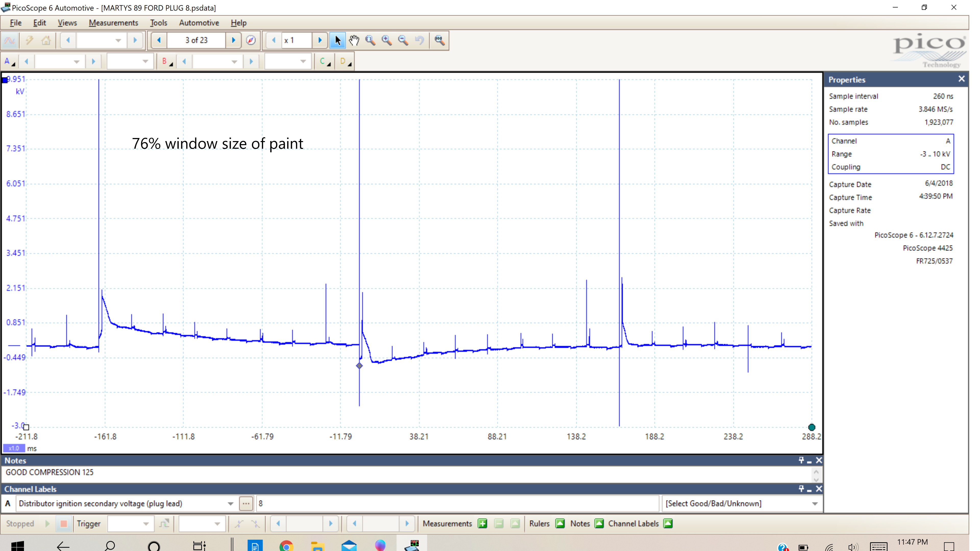This screenshot has height=551, width=980.
Task: Click the undo zoom icon
Action: [420, 40]
